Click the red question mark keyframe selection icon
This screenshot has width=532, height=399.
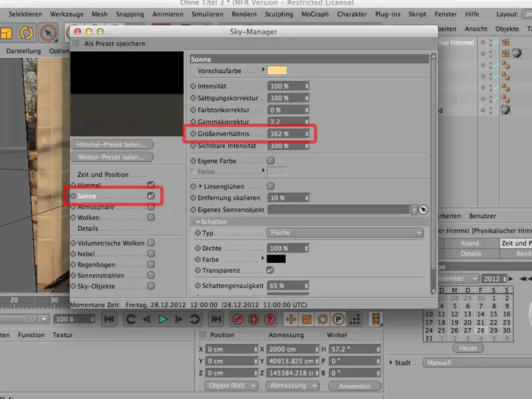[269, 319]
